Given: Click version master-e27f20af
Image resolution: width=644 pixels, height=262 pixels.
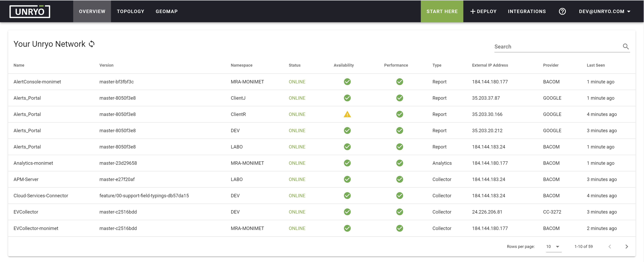Looking at the screenshot, I should coord(117,179).
